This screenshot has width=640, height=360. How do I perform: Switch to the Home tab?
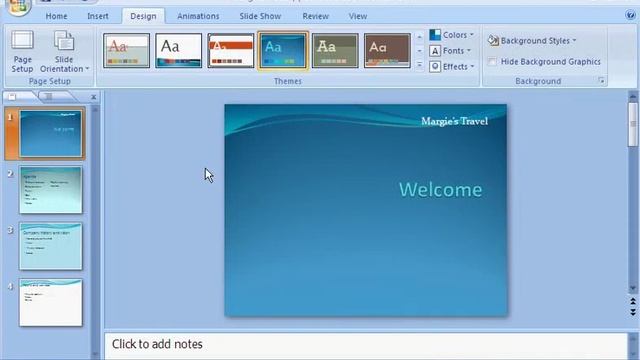[56, 16]
